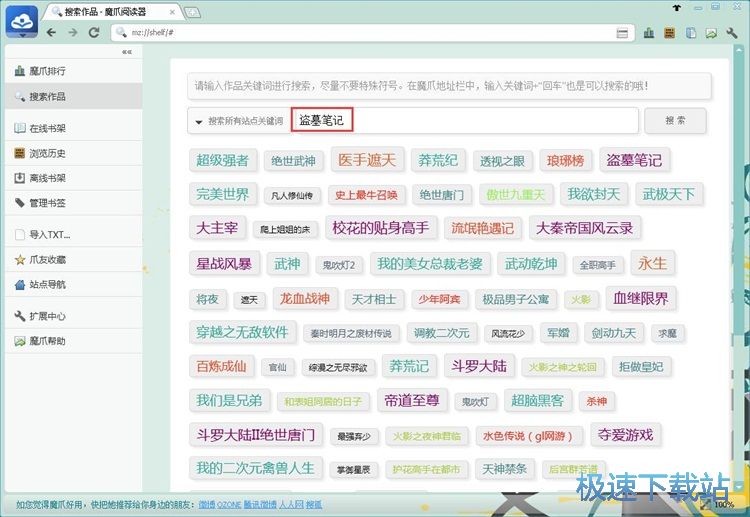Click the reload page icon
Viewport: 750px width, 517px height.
coord(94,32)
